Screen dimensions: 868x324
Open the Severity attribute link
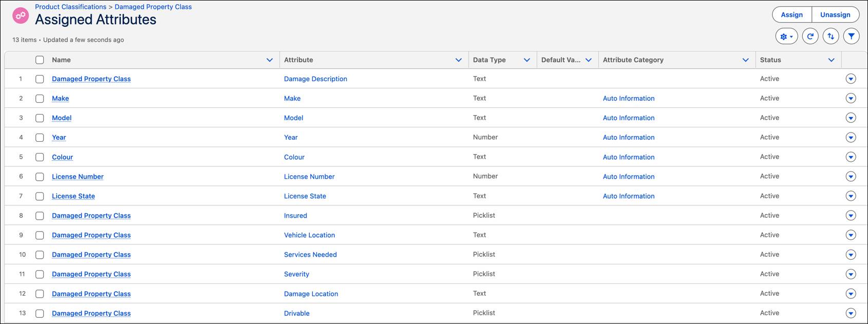pos(296,274)
